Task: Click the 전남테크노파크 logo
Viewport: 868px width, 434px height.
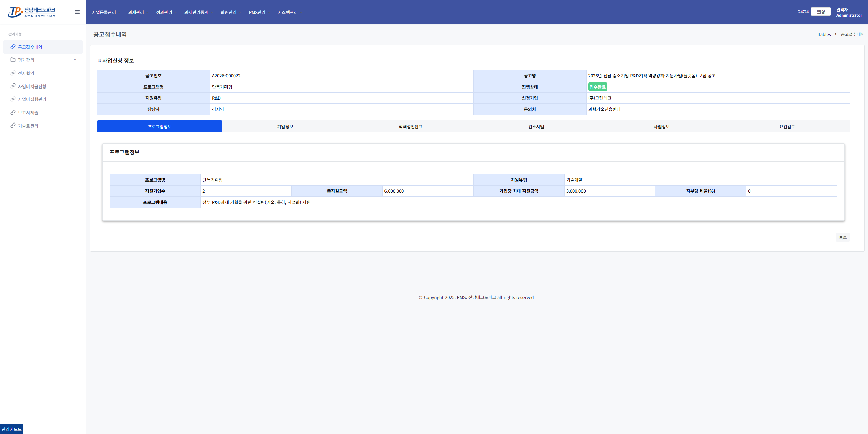Action: tap(32, 12)
